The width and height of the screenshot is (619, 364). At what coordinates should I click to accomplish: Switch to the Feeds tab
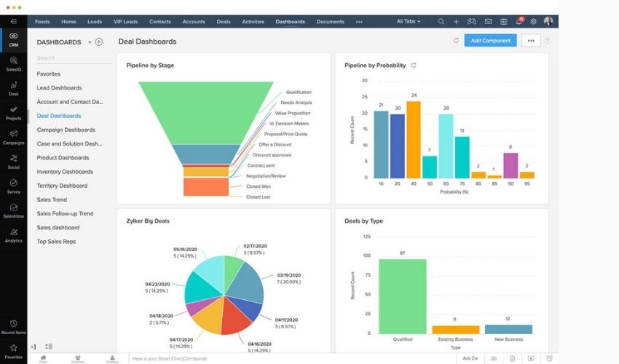(42, 22)
